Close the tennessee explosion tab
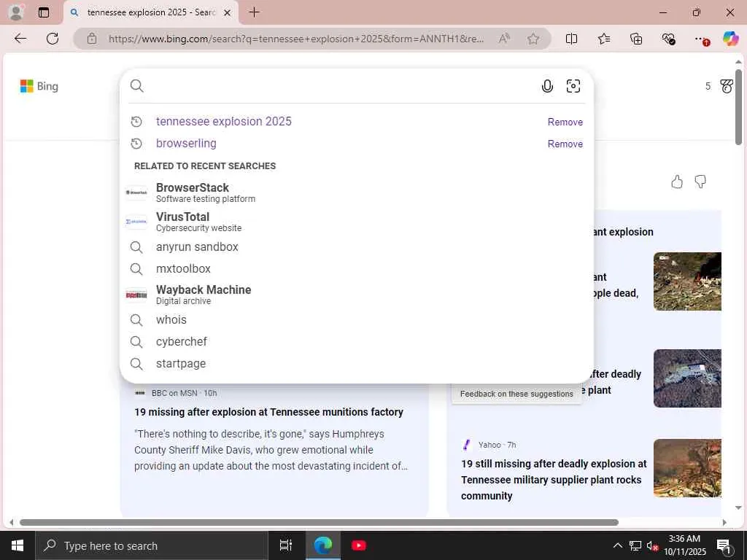The height and width of the screenshot is (560, 747). click(228, 13)
